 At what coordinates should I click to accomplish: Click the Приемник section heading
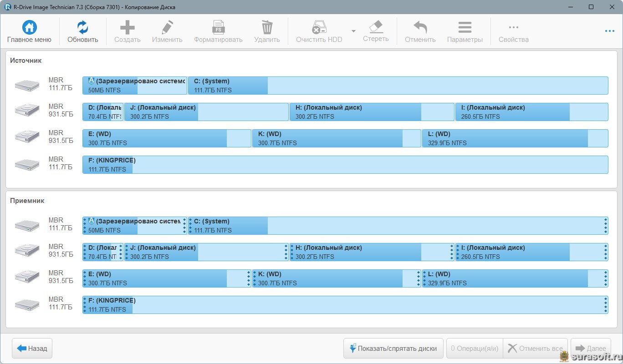[27, 201]
